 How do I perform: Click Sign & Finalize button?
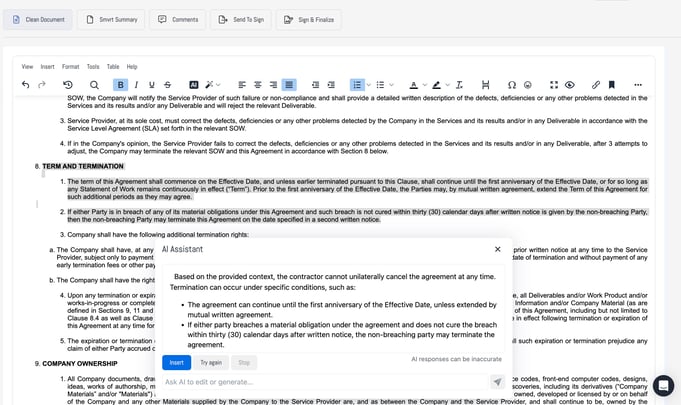[x=309, y=20]
